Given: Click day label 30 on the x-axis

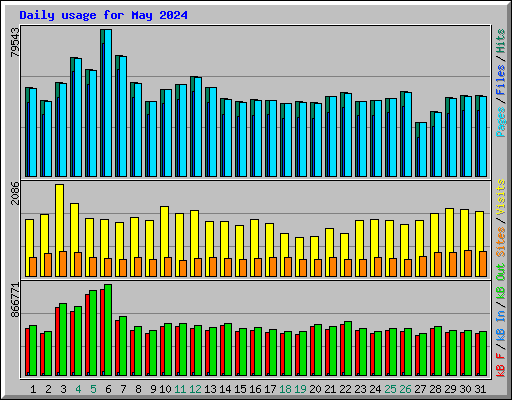Looking at the screenshot, I should pyautogui.click(x=465, y=389).
